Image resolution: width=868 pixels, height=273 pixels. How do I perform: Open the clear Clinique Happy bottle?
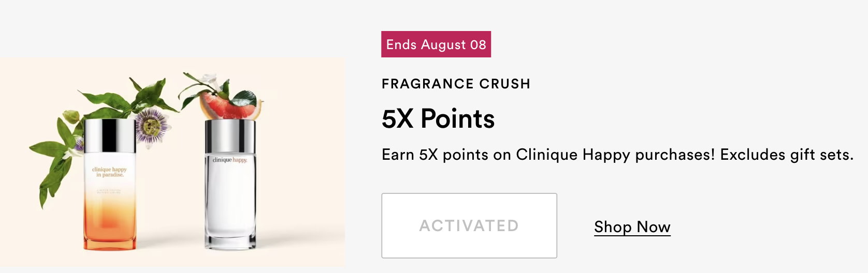coord(230,184)
